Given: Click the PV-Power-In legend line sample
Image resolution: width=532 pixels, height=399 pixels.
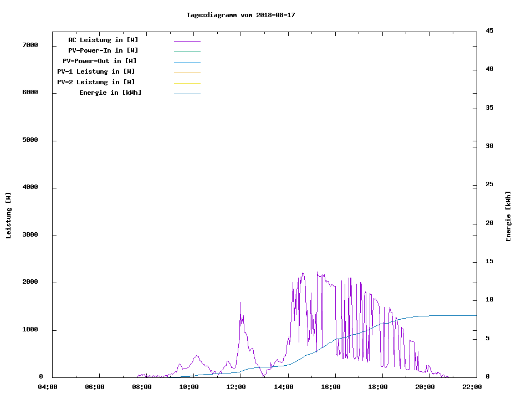Looking at the screenshot, I should point(187,52).
